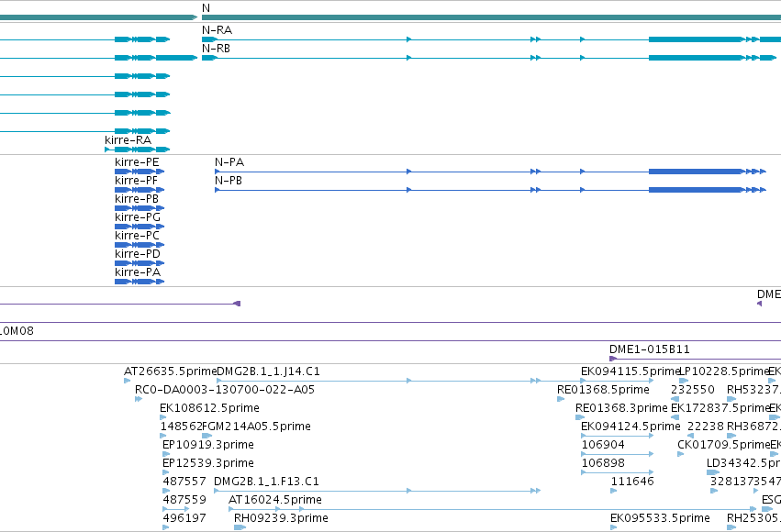Select the kirre-PF protein feature
The width and height of the screenshot is (781, 532).
[139, 190]
